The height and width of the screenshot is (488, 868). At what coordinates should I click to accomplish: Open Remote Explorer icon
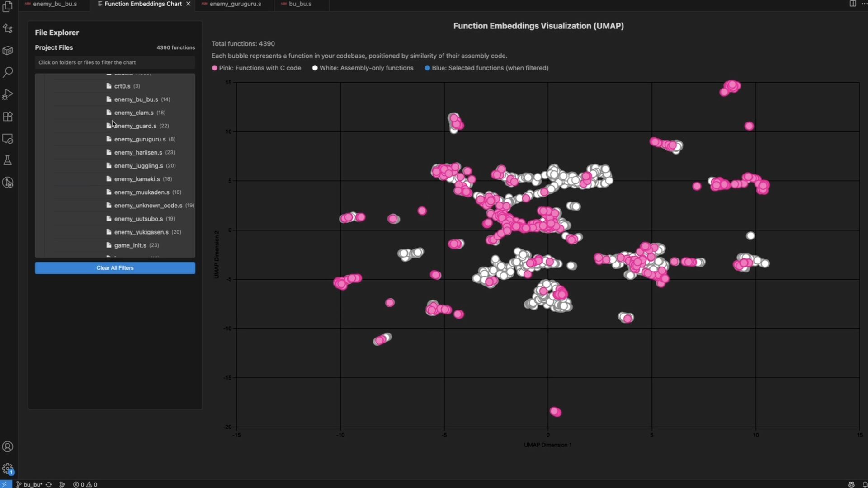8,139
